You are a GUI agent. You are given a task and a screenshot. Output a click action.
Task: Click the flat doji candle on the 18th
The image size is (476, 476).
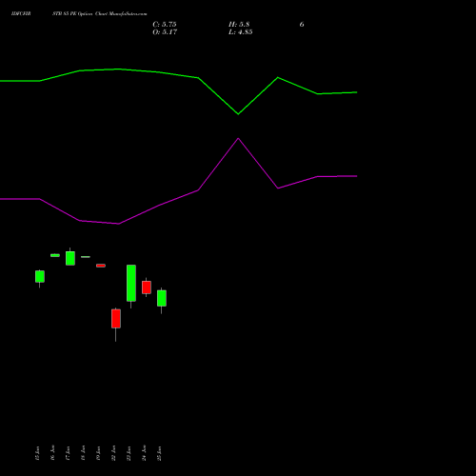pos(86,257)
